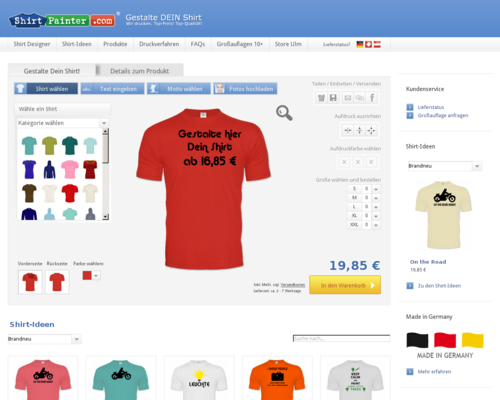Viewport: 500px width, 400px height.
Task: Click the ShirtPainter.com logo
Action: click(x=62, y=21)
